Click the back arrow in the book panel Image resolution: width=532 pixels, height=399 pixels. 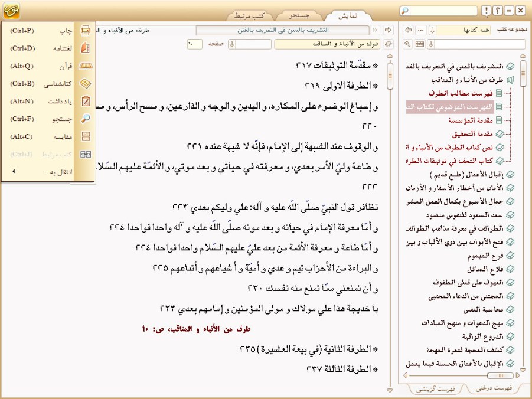tap(409, 30)
